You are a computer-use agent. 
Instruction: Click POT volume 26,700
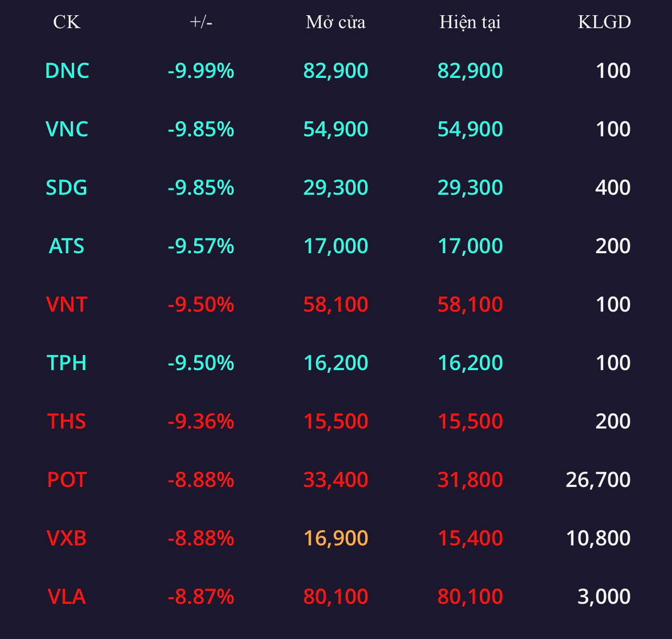[598, 480]
